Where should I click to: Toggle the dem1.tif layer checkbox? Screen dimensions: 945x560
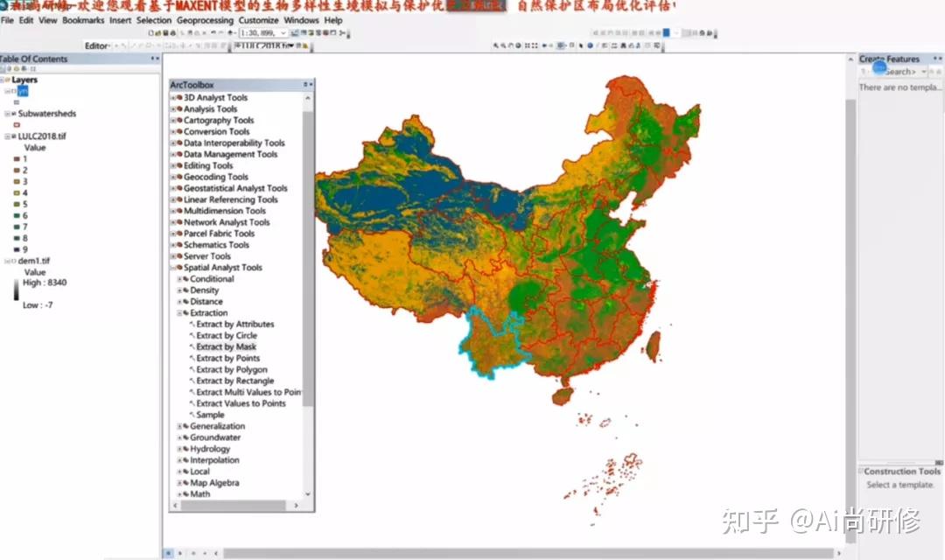pos(13,261)
